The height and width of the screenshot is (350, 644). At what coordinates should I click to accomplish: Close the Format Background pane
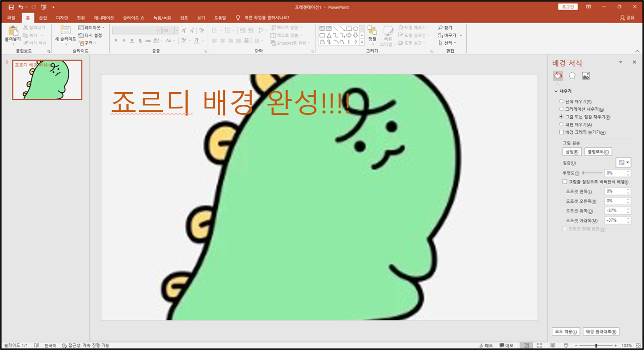coord(634,62)
